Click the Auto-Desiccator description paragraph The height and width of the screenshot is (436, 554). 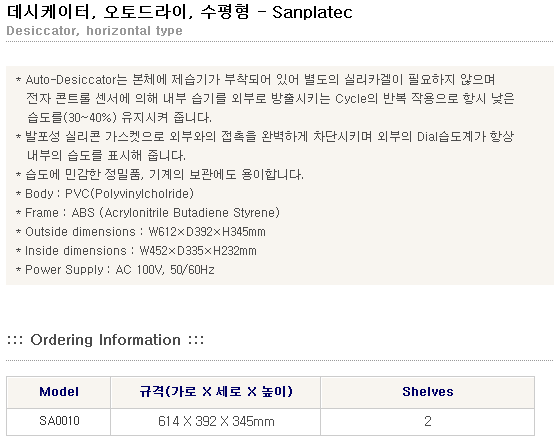click(265, 99)
